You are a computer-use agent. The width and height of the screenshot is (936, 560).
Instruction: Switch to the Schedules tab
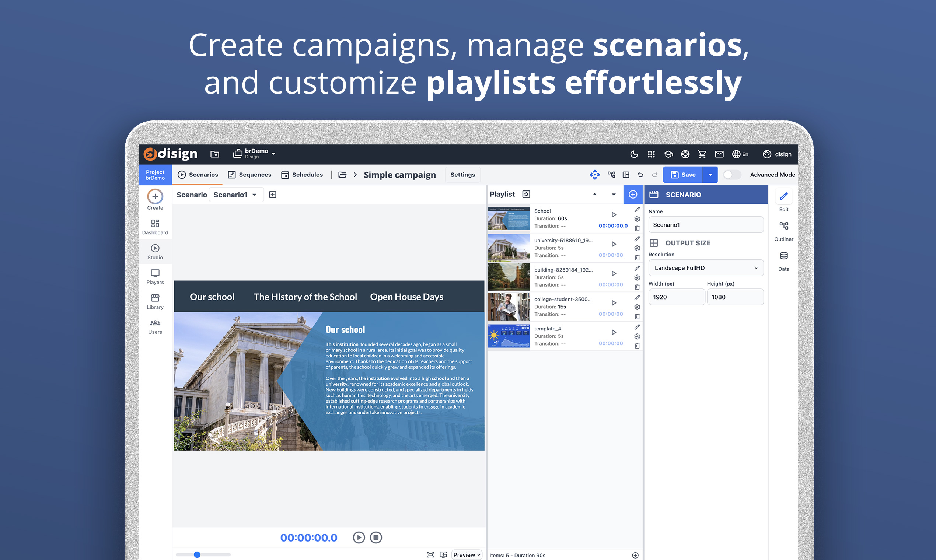(x=302, y=175)
